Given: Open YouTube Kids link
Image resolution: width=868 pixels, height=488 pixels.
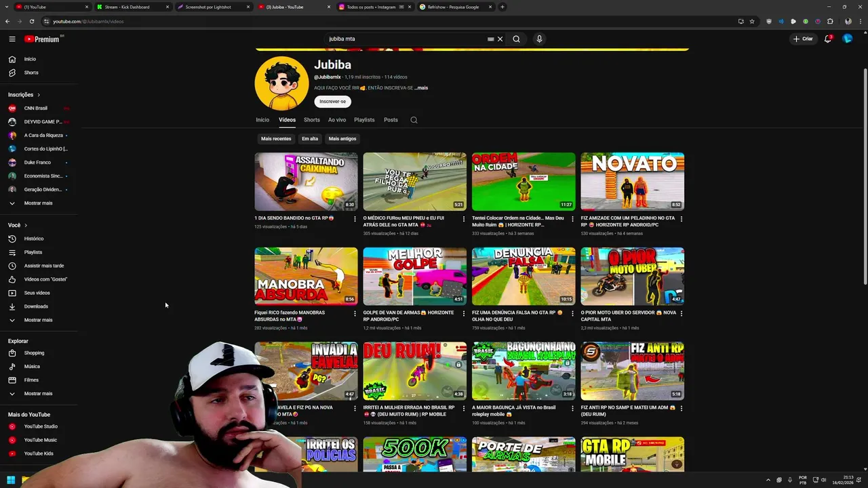Looking at the screenshot, I should click(x=39, y=453).
